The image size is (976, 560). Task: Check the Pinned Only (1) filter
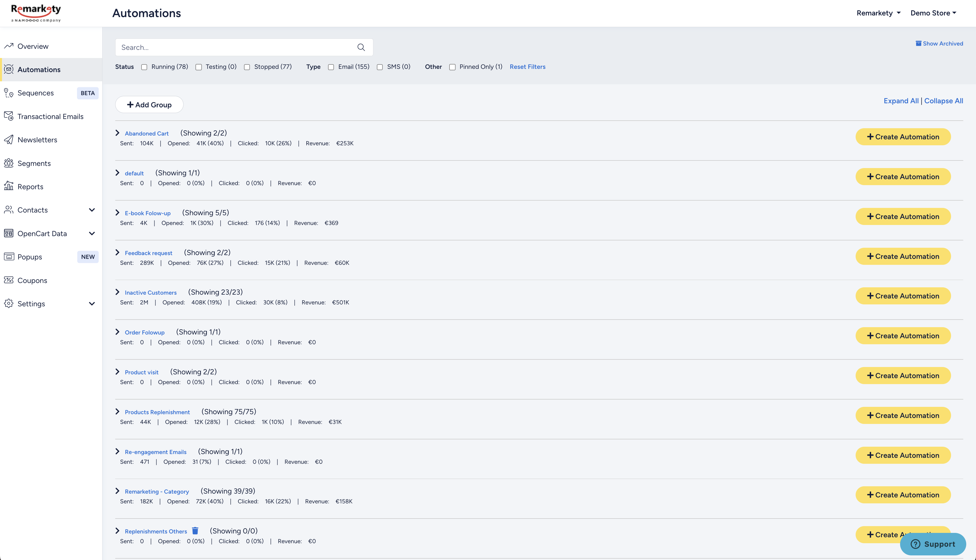tap(452, 67)
